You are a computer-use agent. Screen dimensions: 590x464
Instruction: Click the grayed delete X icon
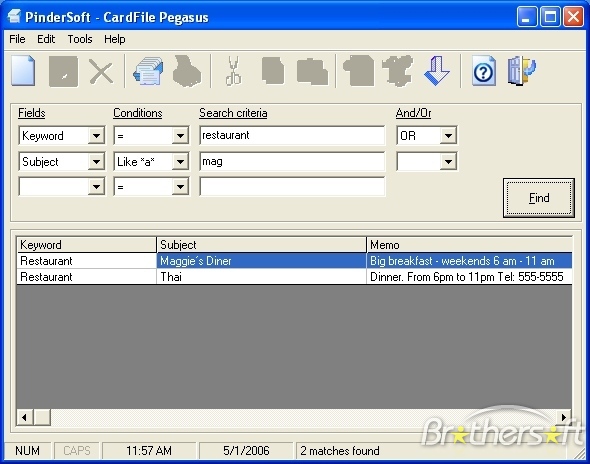[101, 72]
